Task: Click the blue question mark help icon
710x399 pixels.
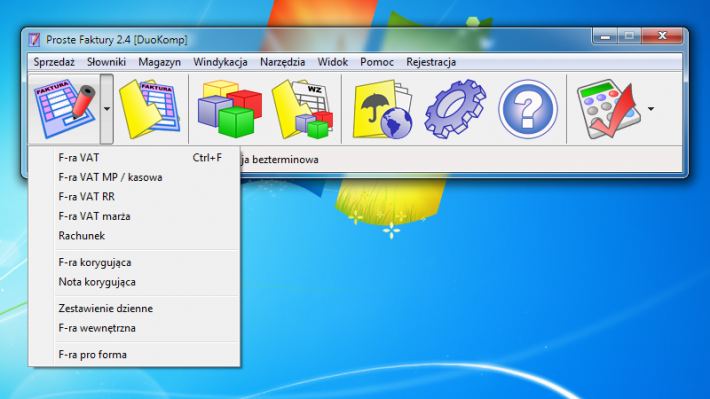Action: point(528,109)
